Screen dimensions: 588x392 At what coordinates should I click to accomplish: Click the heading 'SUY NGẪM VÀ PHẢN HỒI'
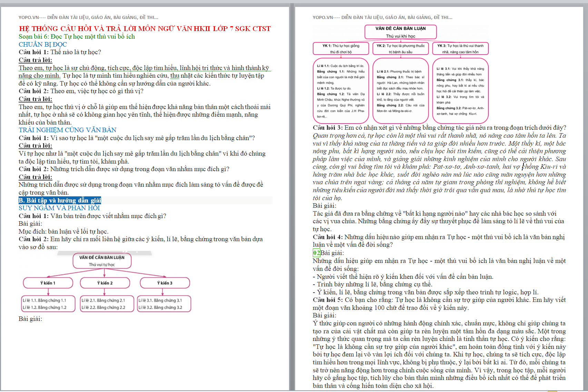click(59, 208)
